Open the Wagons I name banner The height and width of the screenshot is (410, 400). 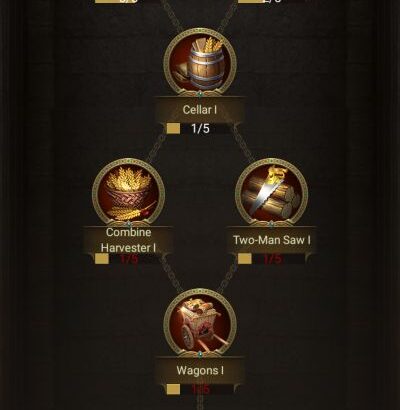coord(200,370)
